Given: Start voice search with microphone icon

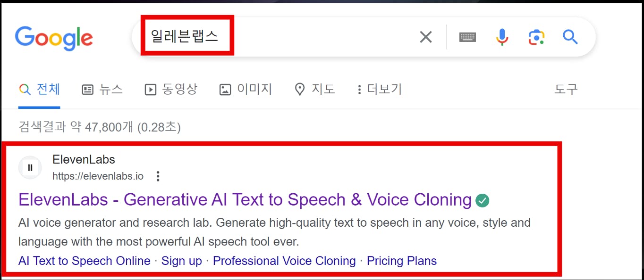Looking at the screenshot, I should pyautogui.click(x=502, y=37).
